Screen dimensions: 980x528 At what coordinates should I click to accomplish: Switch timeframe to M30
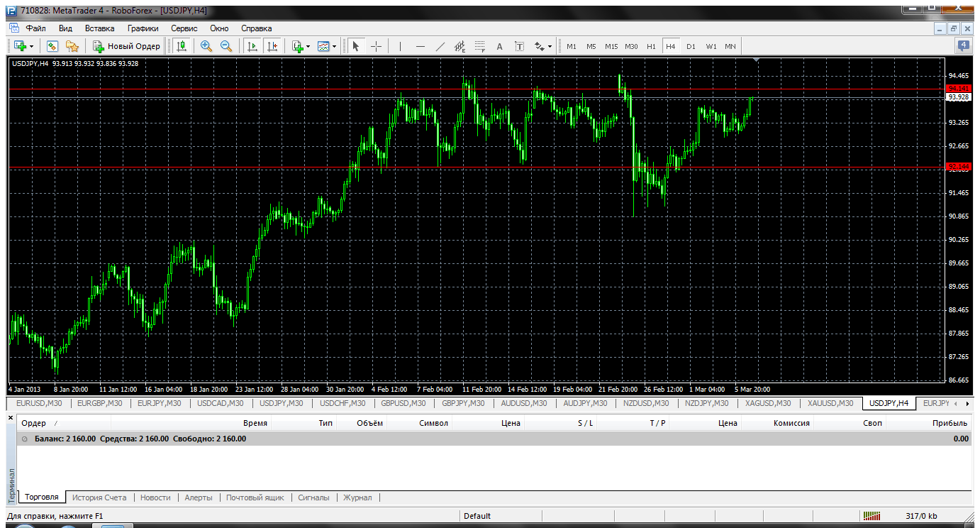click(631, 46)
